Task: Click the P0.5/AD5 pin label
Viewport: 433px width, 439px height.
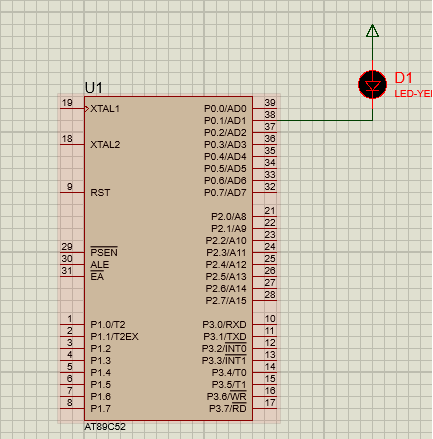Action: 225,169
